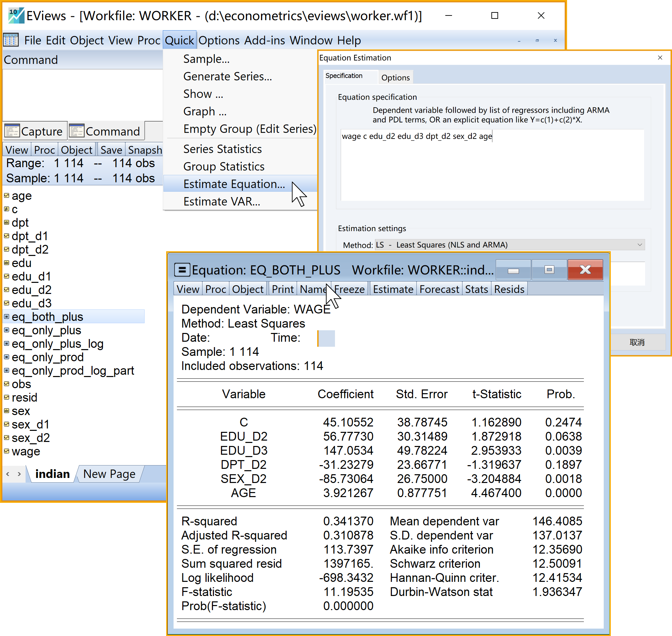Open the New Page workfile tab

109,474
